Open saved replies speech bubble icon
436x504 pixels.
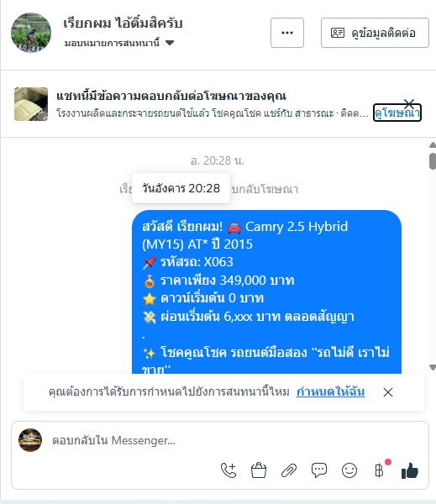319,470
